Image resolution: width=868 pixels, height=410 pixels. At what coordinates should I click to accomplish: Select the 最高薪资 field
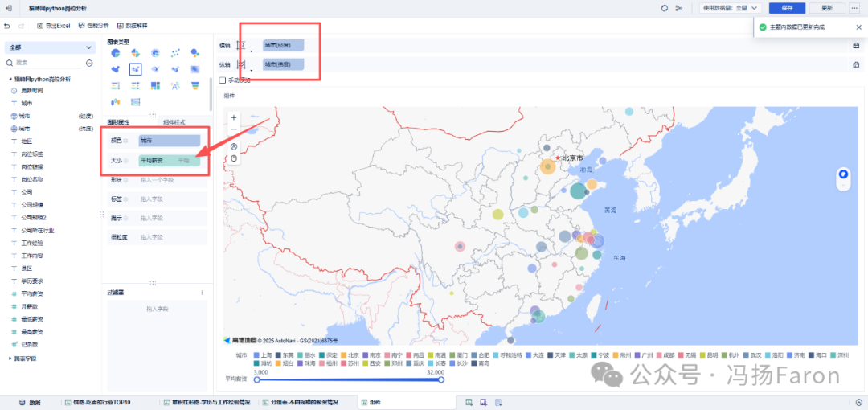(x=32, y=332)
